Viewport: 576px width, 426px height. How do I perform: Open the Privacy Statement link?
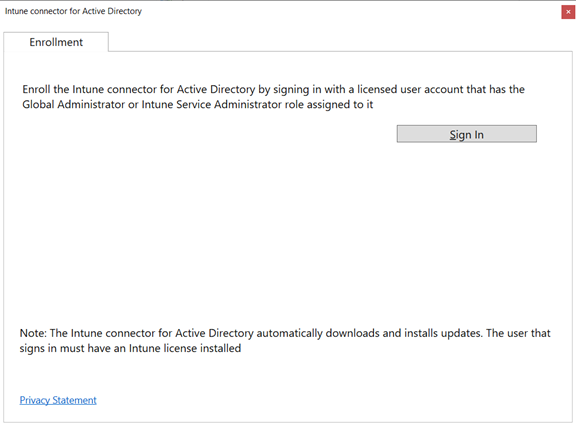click(x=58, y=400)
